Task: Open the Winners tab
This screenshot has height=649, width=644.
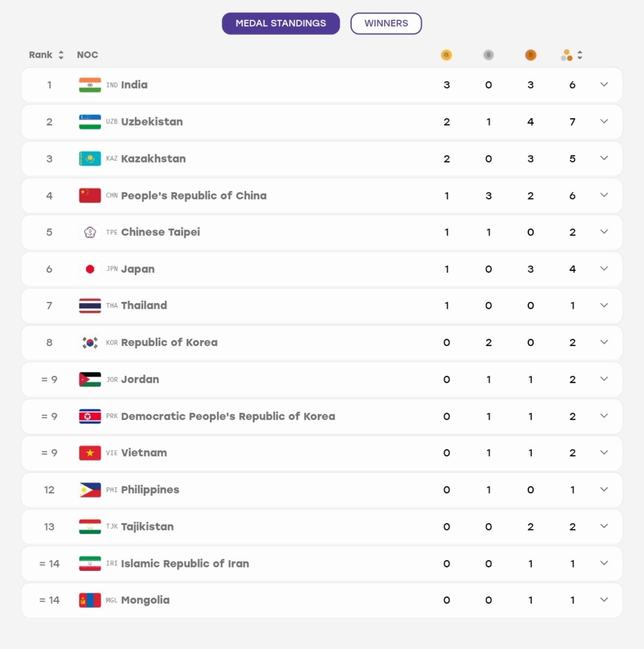Action: point(386,23)
